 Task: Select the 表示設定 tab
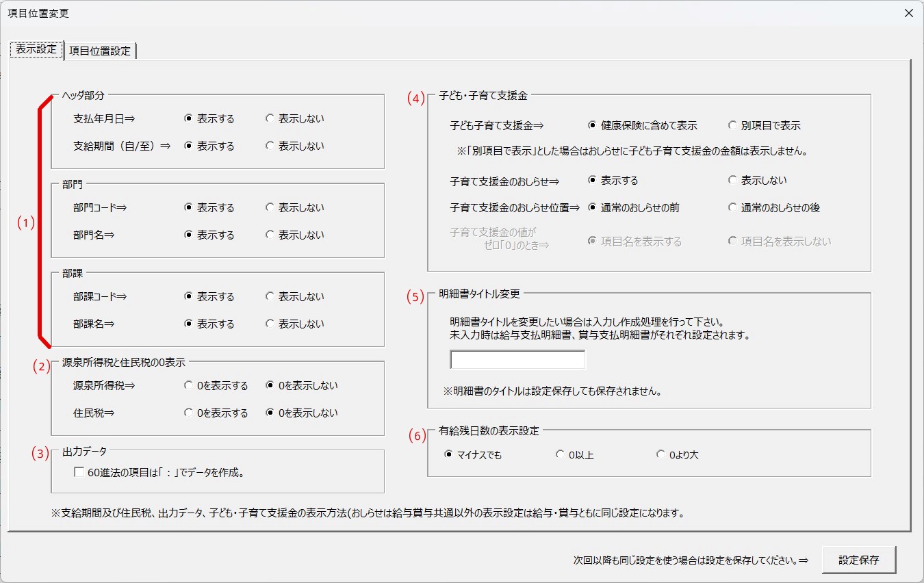tap(36, 49)
